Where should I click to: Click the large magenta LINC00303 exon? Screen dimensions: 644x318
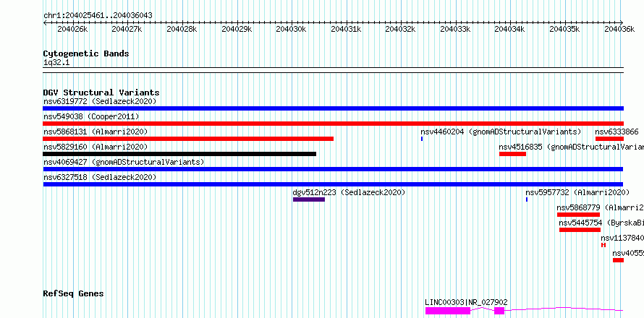pyautogui.click(x=448, y=311)
